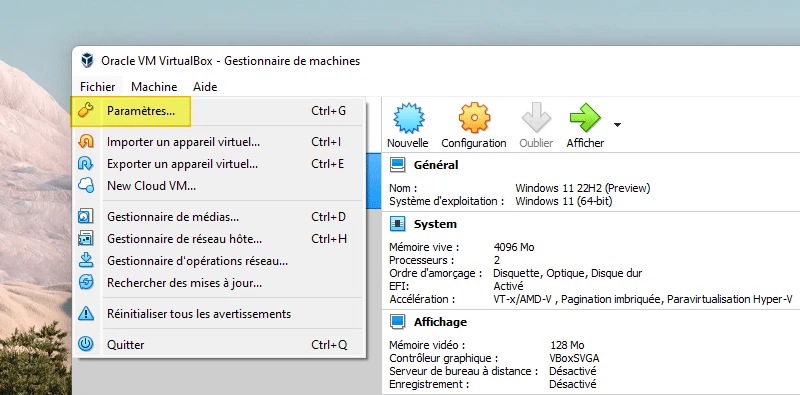Click the Accélération value line

click(x=643, y=300)
